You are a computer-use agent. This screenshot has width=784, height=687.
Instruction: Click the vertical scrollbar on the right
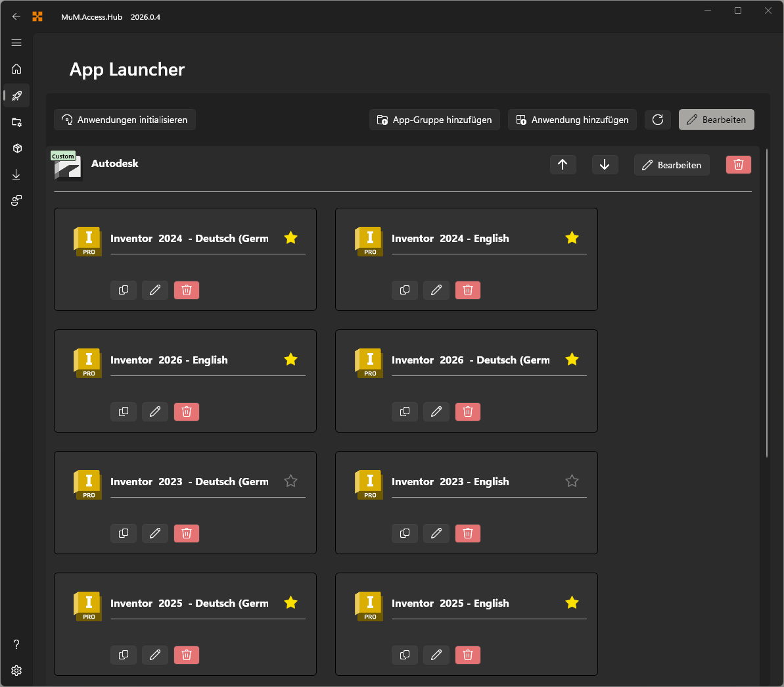coord(766,302)
